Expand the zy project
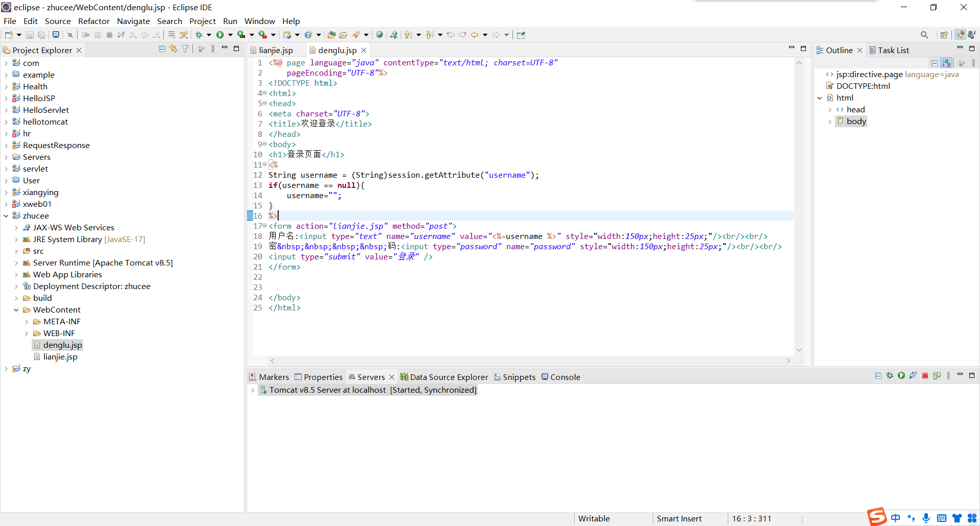Screen dimensions: 980x526 click(x=6, y=369)
